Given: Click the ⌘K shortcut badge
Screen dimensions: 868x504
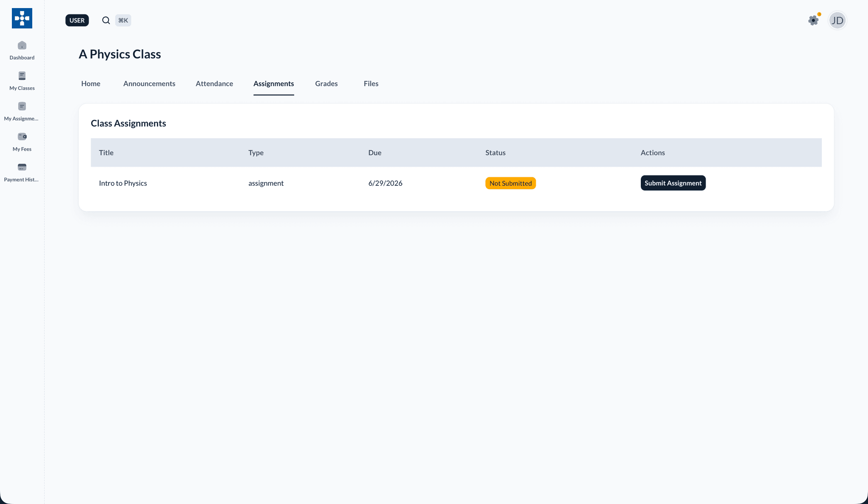Looking at the screenshot, I should (x=123, y=20).
